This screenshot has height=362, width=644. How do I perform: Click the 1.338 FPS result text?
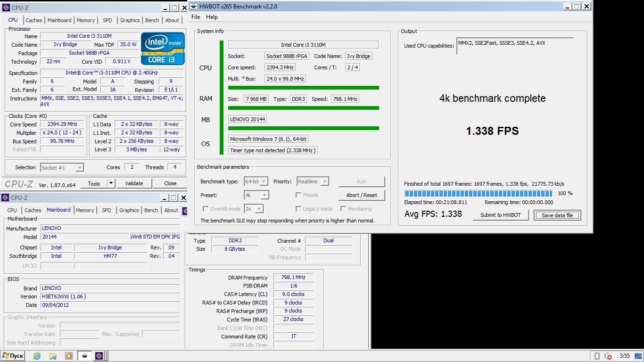point(492,131)
